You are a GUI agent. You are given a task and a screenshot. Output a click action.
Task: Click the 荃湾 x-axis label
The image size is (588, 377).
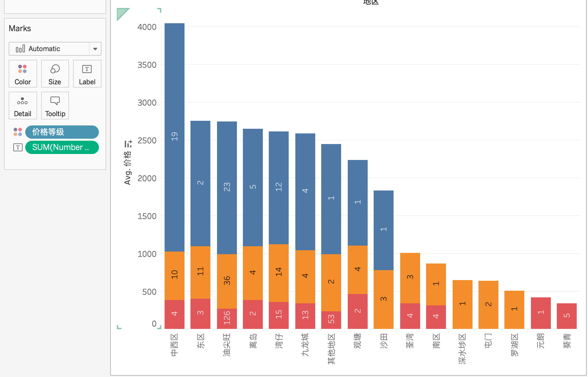410,341
